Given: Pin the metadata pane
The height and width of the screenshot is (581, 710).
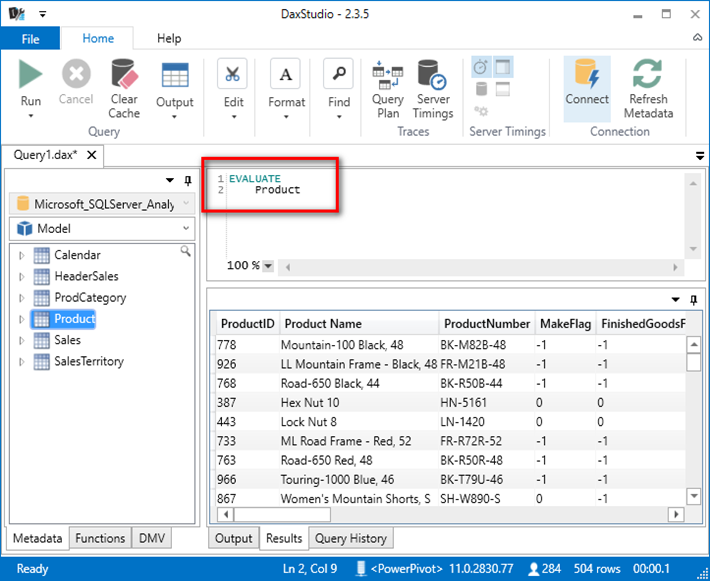Looking at the screenshot, I should click(188, 180).
